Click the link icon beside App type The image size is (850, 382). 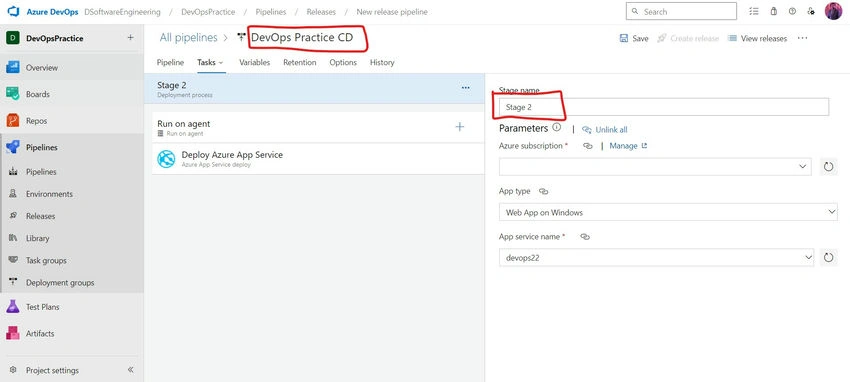[544, 192]
